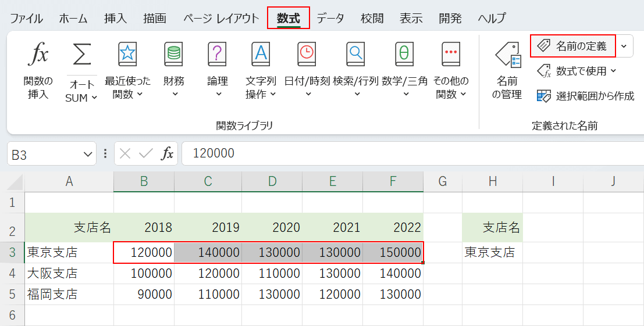This screenshot has width=644, height=326.
Task: Open the Lookup (検索/行列) functions icon
Action: (x=355, y=55)
